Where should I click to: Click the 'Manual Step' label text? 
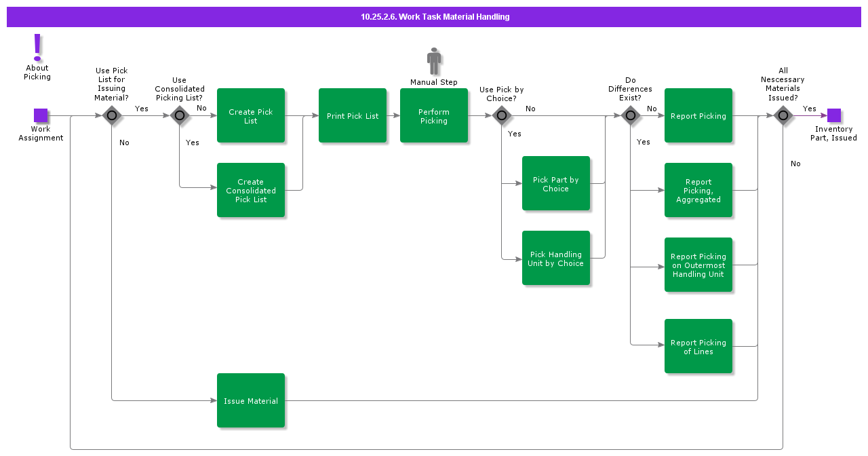434,82
